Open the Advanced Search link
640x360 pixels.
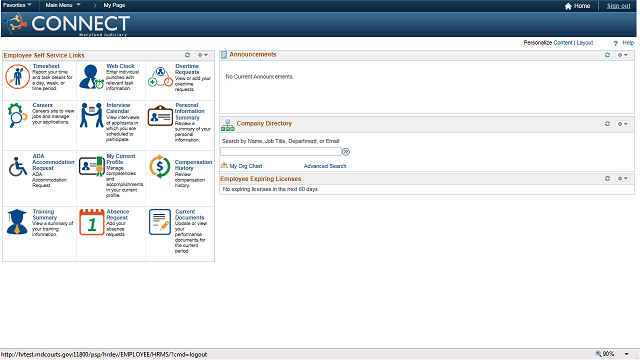coord(325,166)
